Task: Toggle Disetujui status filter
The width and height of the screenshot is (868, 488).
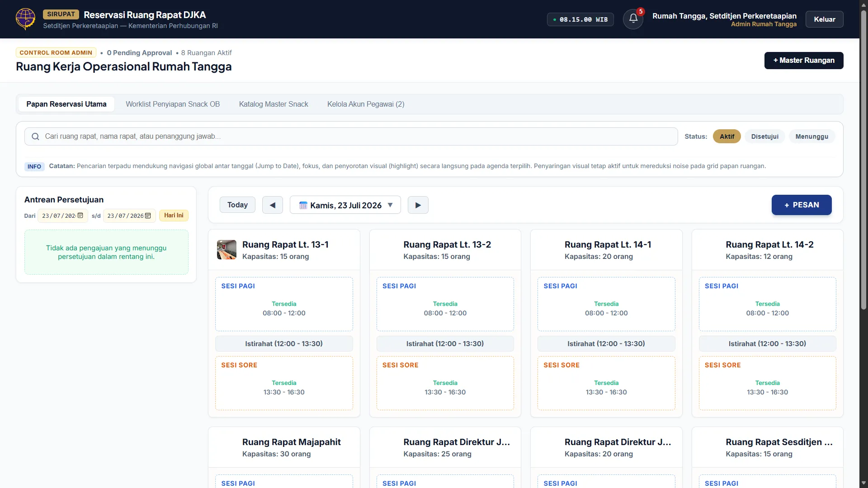Action: 765,136
